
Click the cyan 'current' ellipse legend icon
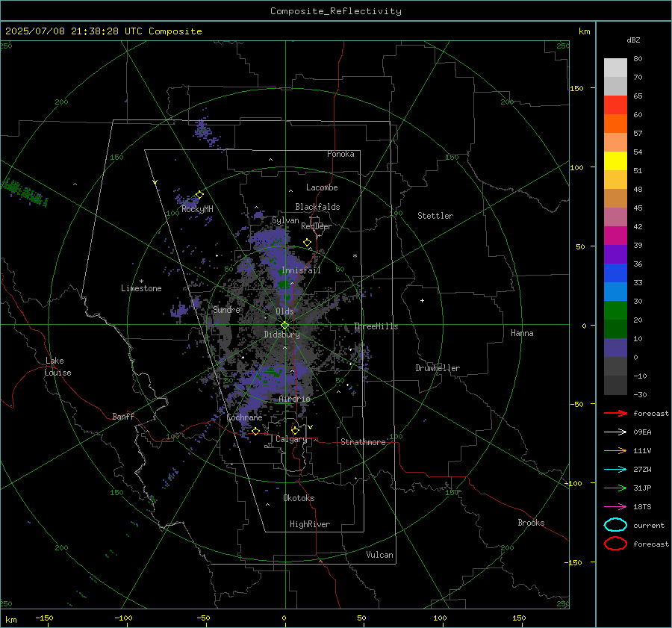tap(615, 525)
